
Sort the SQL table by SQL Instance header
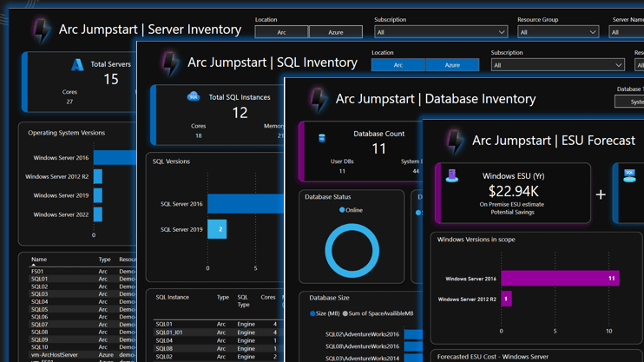click(x=172, y=298)
